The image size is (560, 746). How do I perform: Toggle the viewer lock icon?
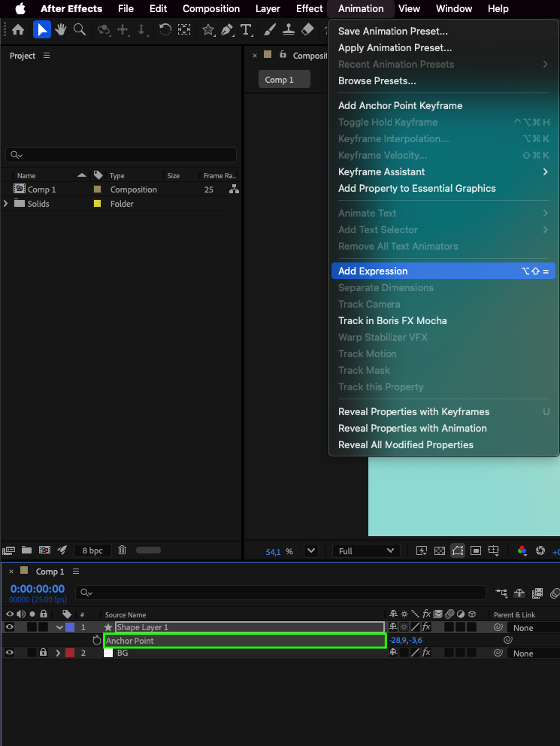coord(283,54)
